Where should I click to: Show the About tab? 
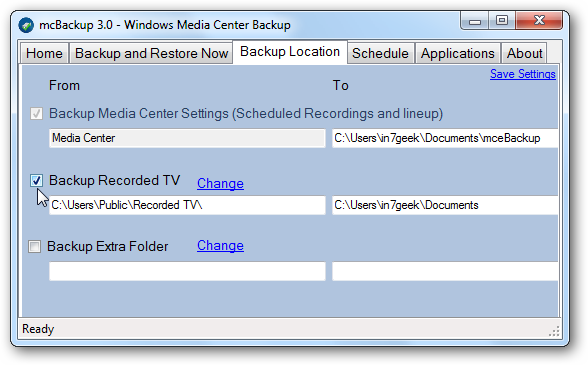click(524, 53)
